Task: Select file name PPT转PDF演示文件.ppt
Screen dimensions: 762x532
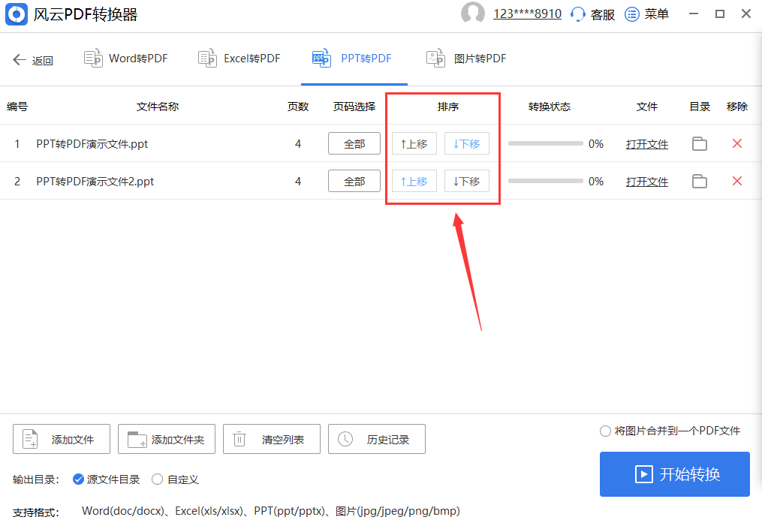Action: tap(92, 144)
